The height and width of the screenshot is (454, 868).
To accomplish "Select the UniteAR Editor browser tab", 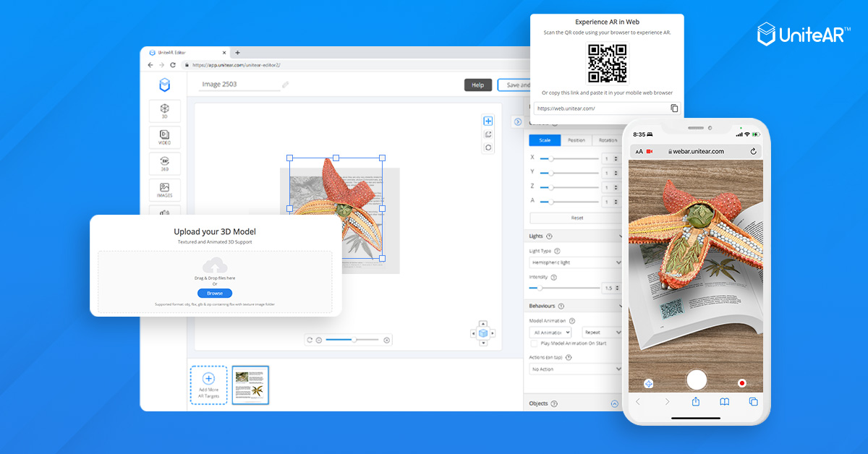I will click(185, 52).
